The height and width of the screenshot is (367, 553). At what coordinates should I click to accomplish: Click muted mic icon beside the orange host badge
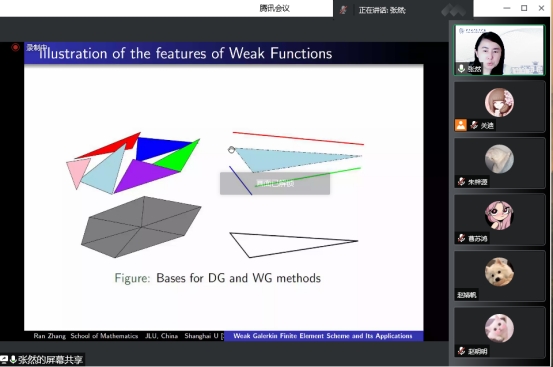coord(474,125)
